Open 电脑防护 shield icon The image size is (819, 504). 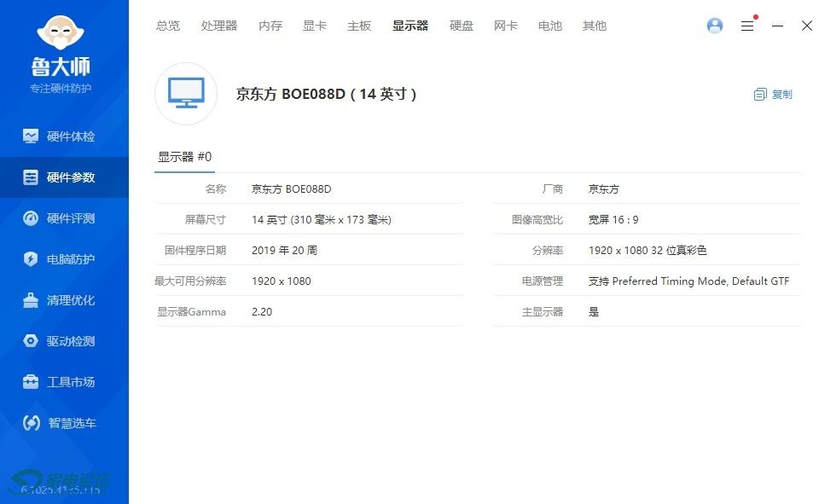click(x=31, y=259)
